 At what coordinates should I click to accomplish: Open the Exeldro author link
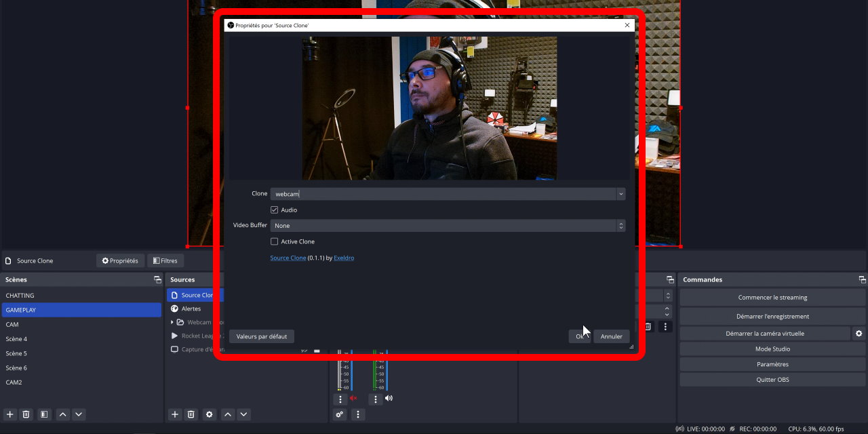344,258
